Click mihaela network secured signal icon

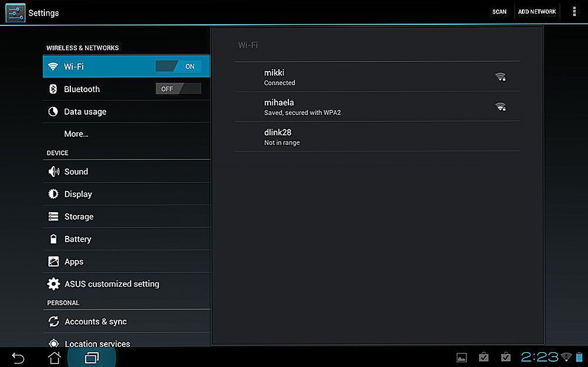click(501, 107)
